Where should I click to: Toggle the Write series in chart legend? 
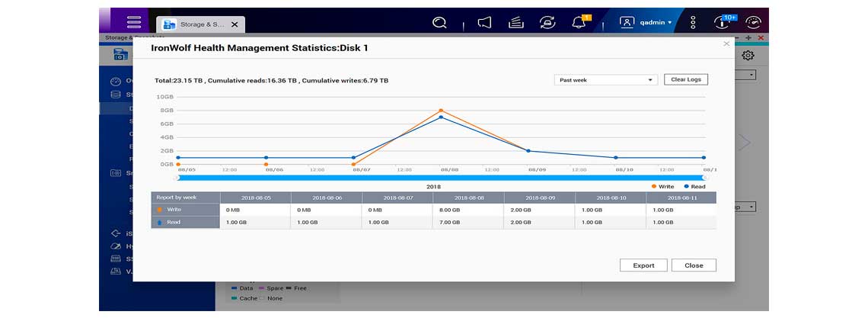pos(662,186)
